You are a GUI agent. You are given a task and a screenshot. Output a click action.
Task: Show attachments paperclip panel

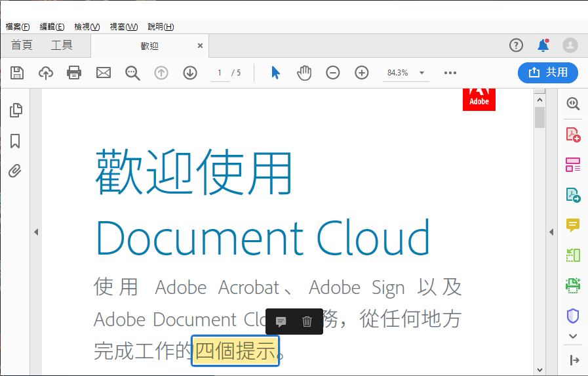coord(15,171)
